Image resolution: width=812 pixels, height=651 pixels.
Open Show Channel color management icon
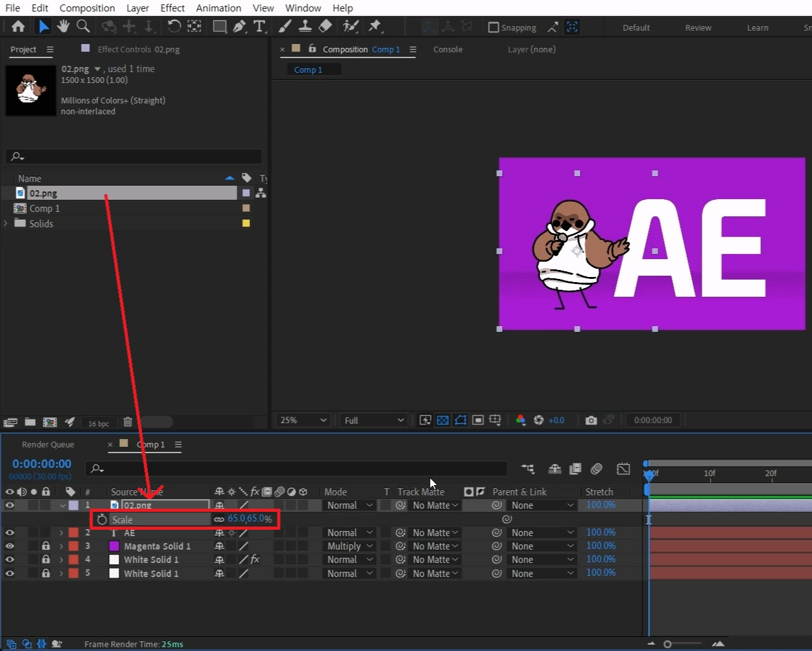(x=520, y=420)
